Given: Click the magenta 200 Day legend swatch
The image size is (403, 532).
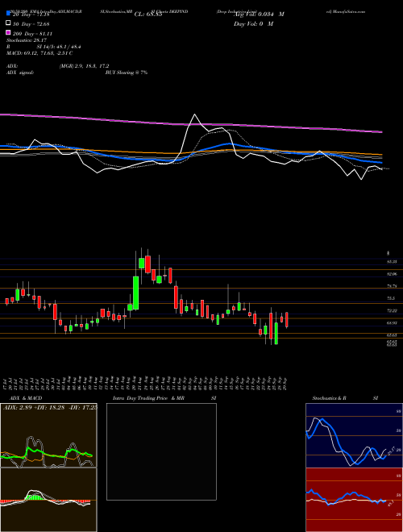Looking at the screenshot, I should pyautogui.click(x=8, y=33).
